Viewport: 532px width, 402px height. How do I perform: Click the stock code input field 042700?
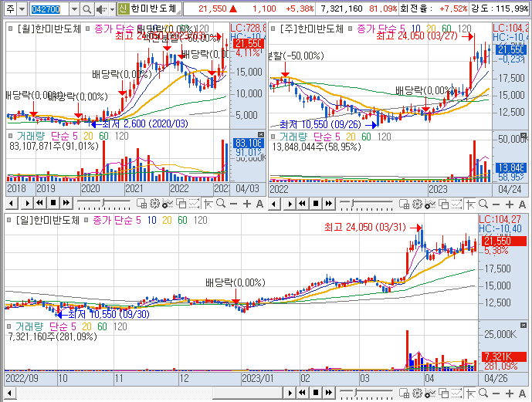point(49,9)
